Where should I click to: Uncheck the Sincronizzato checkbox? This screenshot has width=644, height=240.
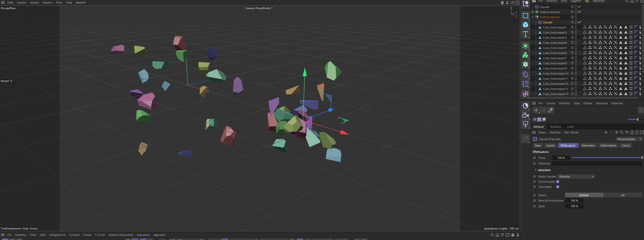[x=558, y=182]
